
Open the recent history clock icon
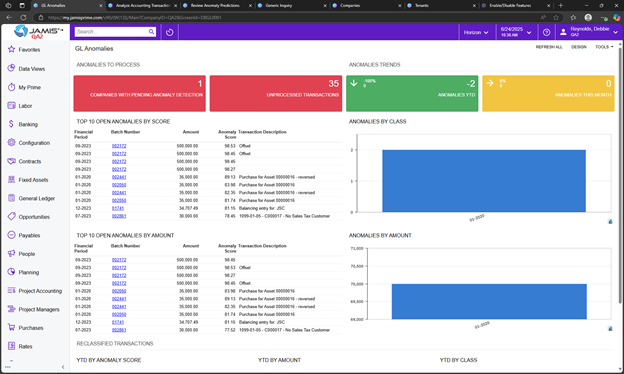(x=170, y=32)
